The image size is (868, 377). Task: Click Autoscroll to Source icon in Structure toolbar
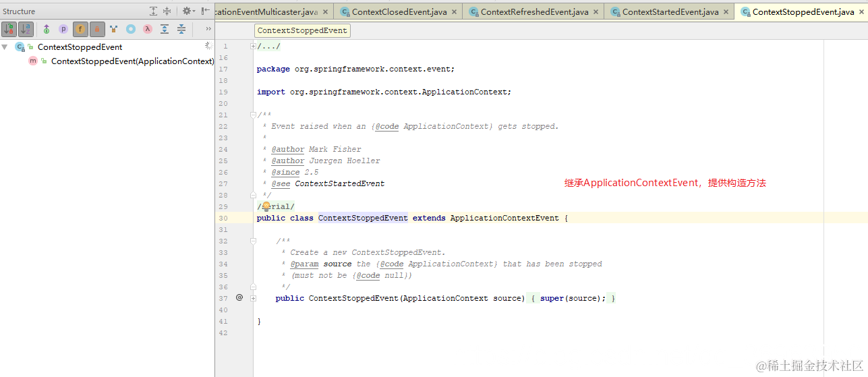[165, 29]
